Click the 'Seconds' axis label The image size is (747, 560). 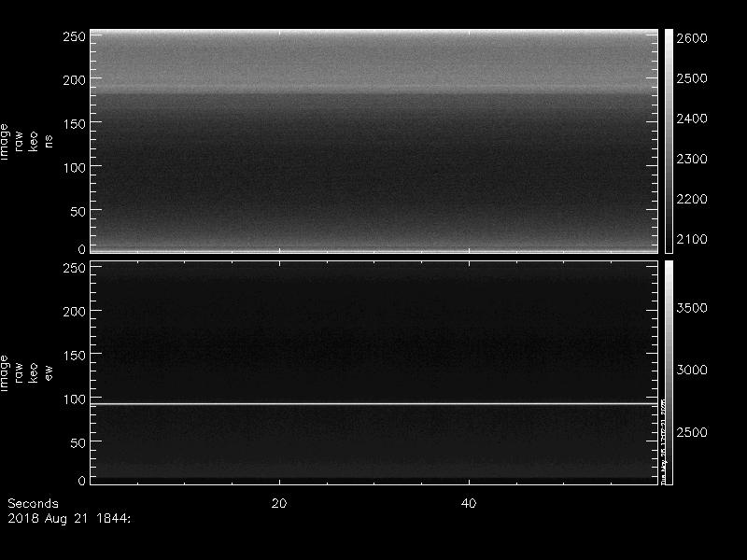pos(33,503)
